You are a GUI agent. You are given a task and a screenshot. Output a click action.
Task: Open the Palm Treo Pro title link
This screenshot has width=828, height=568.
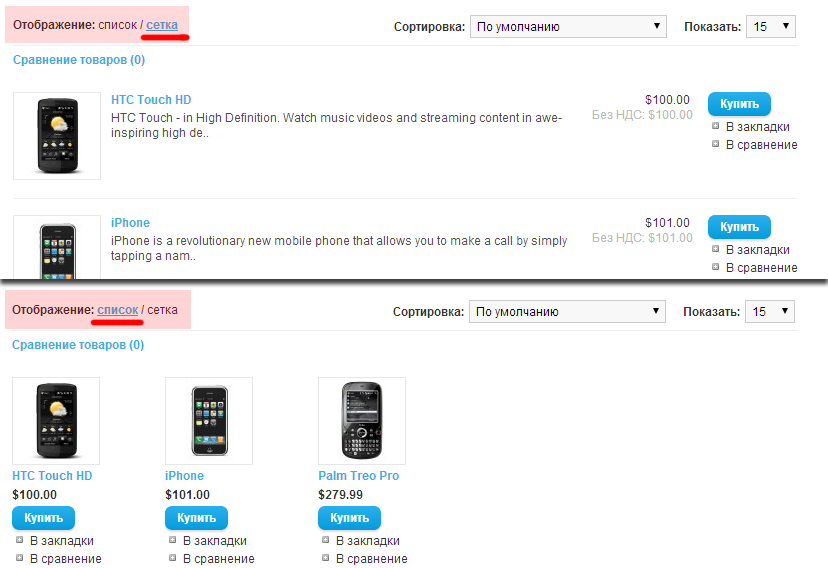(358, 476)
